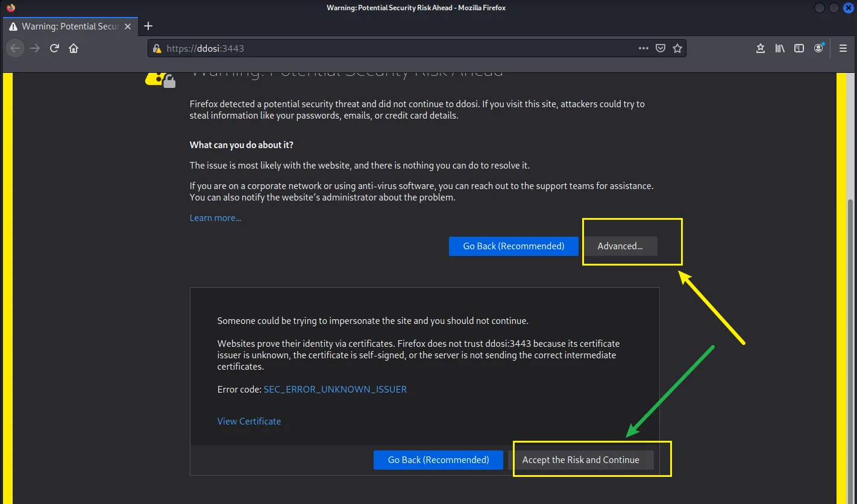Open SEC_ERROR_UNKNOWN_ISSUER error code link

click(335, 390)
